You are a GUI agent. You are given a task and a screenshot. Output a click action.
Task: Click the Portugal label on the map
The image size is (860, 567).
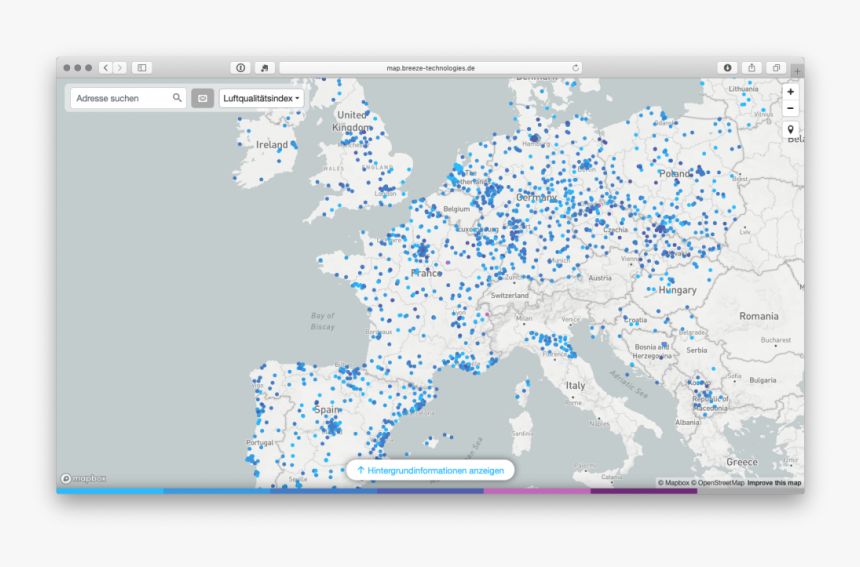click(x=259, y=443)
